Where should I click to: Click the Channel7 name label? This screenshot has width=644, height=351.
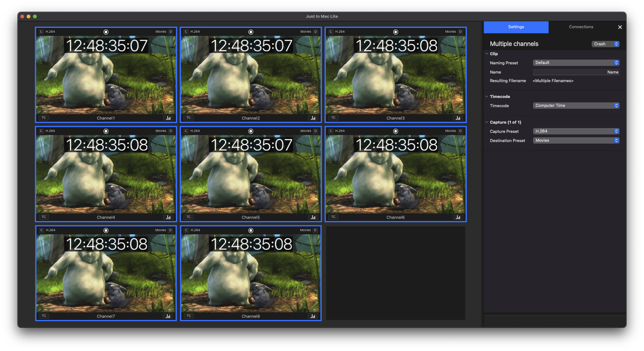(106, 316)
